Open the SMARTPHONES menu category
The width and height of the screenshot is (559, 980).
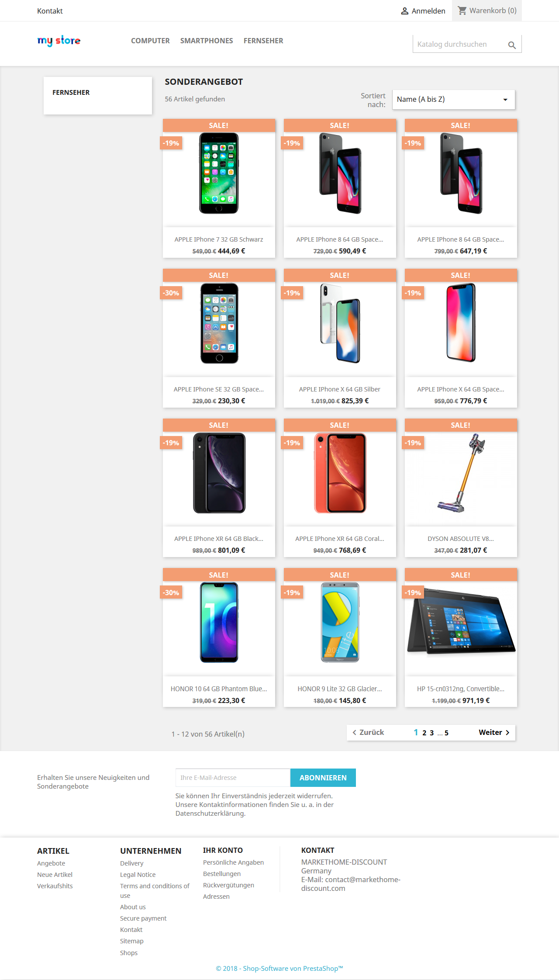[207, 41]
